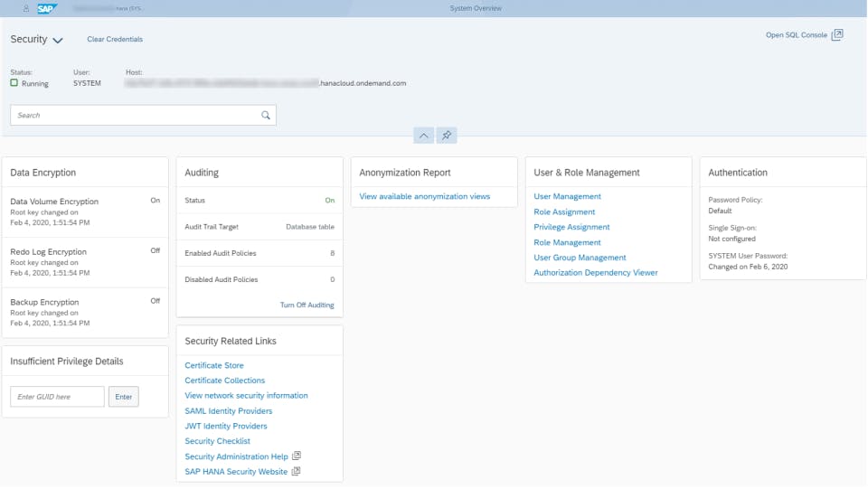Open Role Management link

point(567,242)
